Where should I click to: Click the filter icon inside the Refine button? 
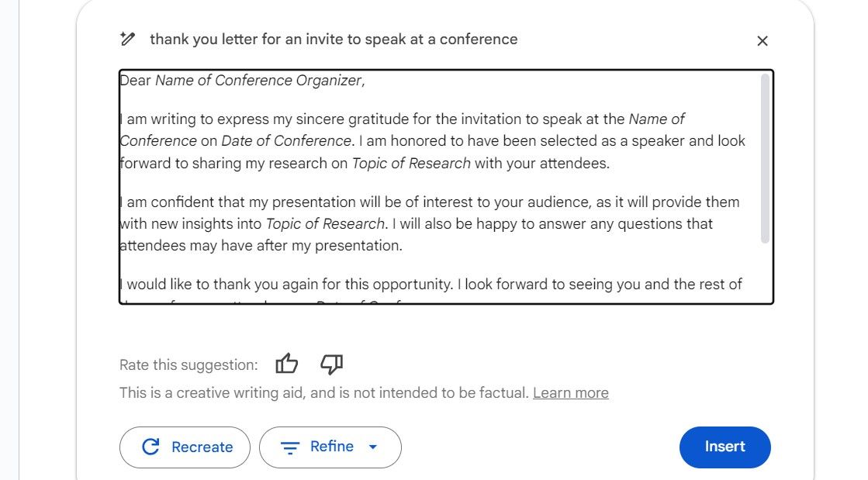click(290, 447)
